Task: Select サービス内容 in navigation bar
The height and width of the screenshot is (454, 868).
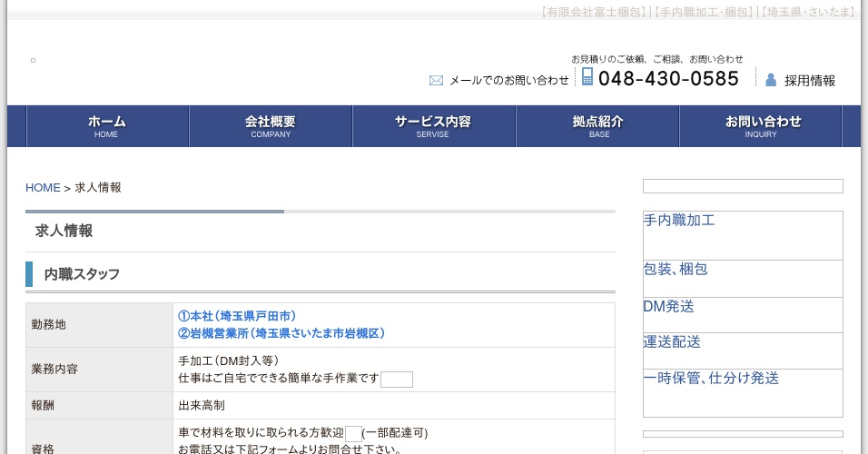Action: click(433, 126)
